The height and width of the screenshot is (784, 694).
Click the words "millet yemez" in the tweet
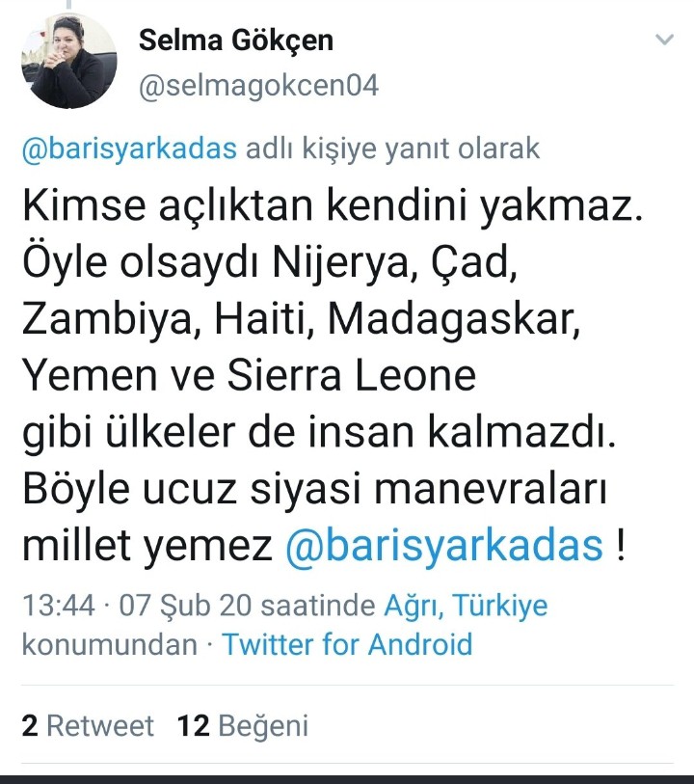click(147, 547)
